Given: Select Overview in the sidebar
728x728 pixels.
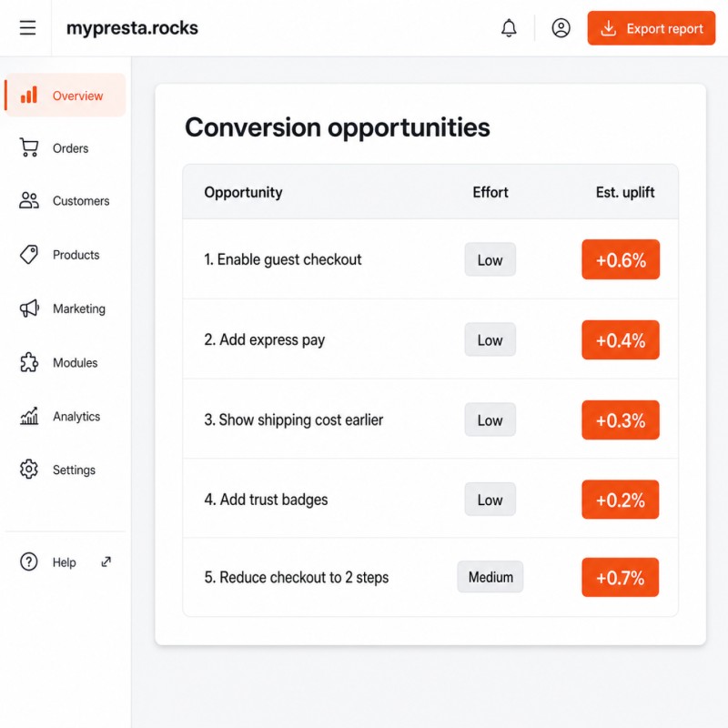Looking at the screenshot, I should pyautogui.click(x=66, y=96).
